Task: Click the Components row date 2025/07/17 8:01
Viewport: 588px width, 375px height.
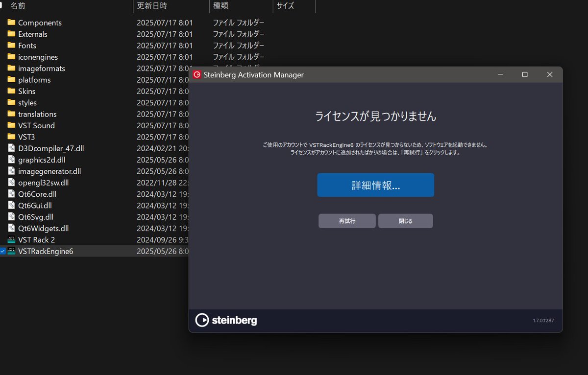Action: point(165,23)
